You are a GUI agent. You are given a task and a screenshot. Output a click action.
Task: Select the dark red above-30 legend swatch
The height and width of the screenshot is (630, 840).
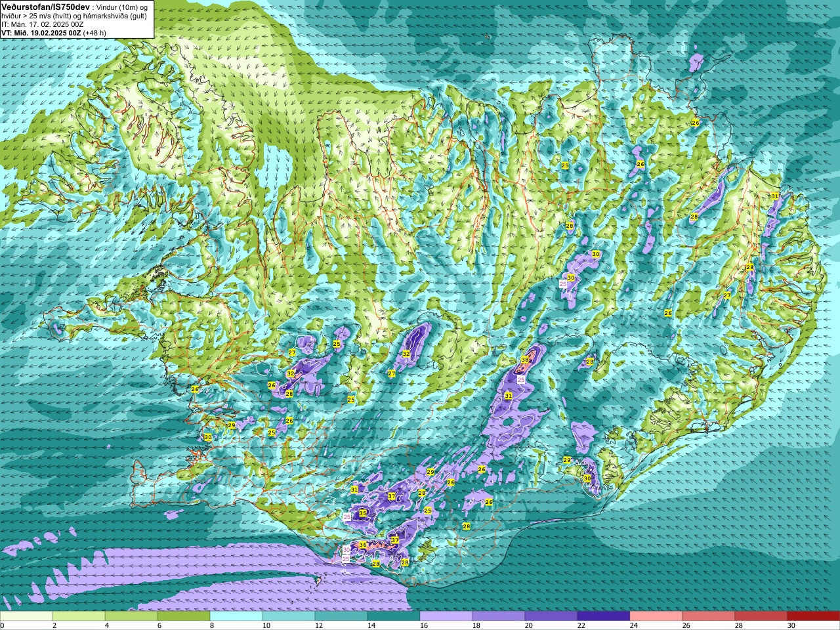[x=814, y=616]
